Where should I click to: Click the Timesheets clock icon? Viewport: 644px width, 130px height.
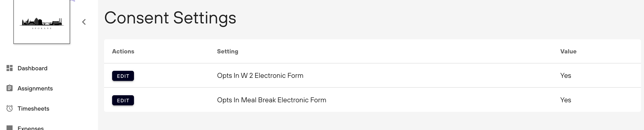click(10, 108)
